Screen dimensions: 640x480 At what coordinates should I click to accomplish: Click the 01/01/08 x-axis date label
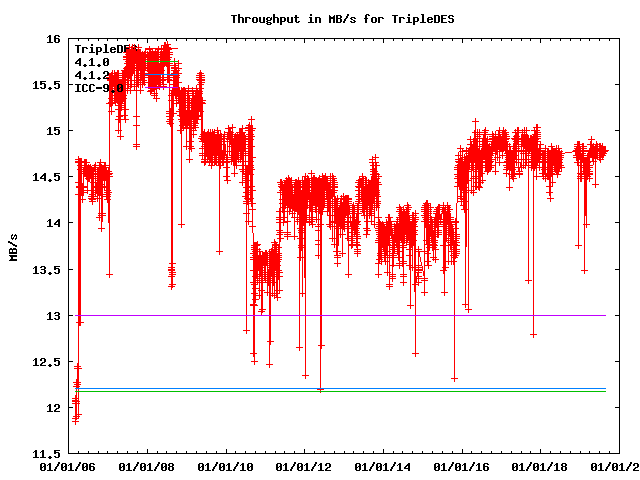pos(147,467)
